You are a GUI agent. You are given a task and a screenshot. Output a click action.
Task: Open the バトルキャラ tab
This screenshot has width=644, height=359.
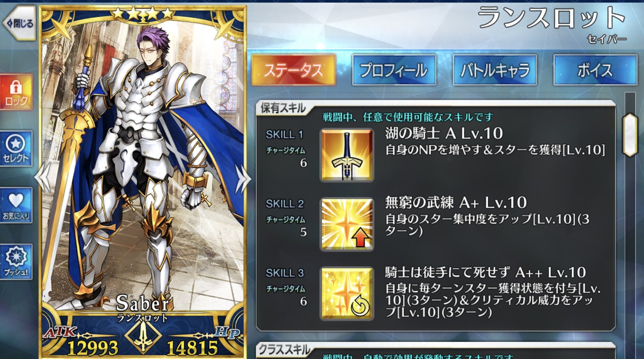coord(495,70)
